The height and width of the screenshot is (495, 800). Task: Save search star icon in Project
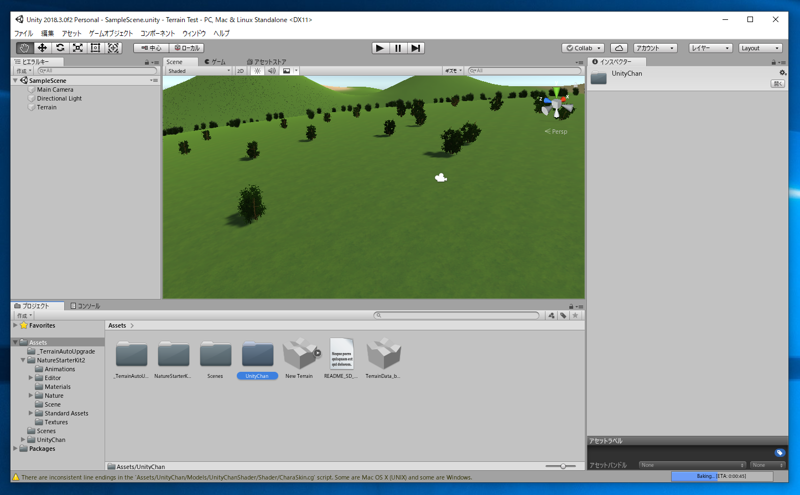tap(575, 315)
